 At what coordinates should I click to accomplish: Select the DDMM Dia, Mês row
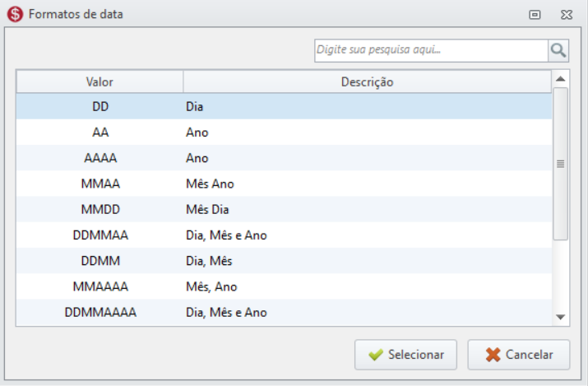[284, 261]
